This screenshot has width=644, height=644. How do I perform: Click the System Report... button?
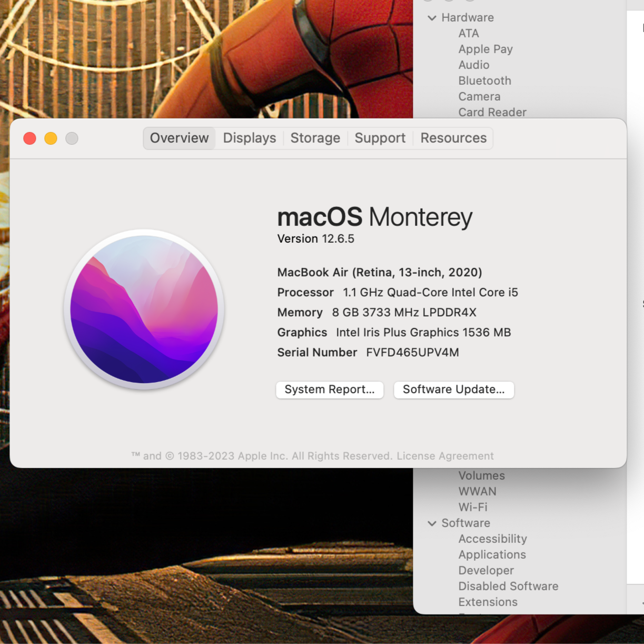pyautogui.click(x=330, y=390)
